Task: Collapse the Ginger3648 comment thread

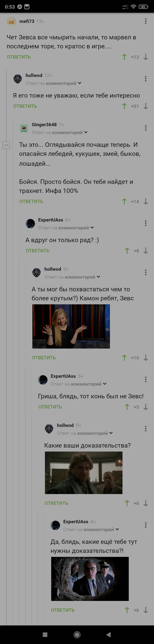Action: [6, 145]
